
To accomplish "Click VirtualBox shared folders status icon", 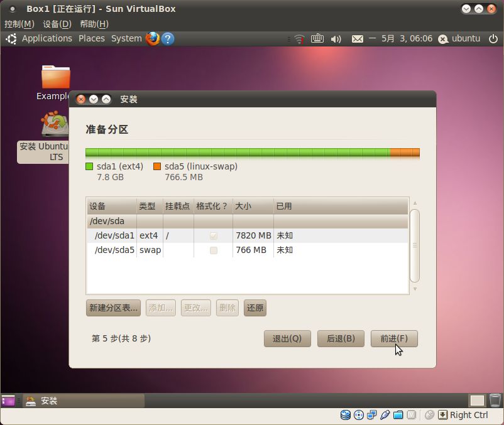I will (398, 415).
